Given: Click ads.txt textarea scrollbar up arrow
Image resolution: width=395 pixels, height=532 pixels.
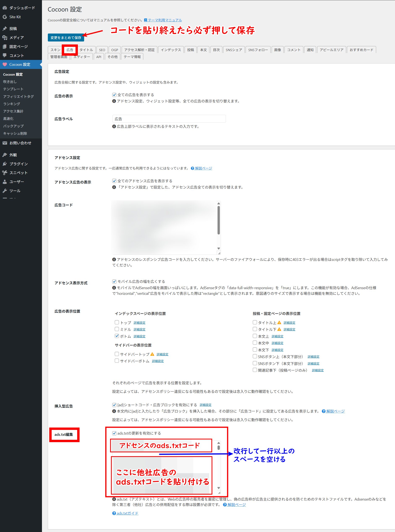Looking at the screenshot, I should click(x=219, y=443).
